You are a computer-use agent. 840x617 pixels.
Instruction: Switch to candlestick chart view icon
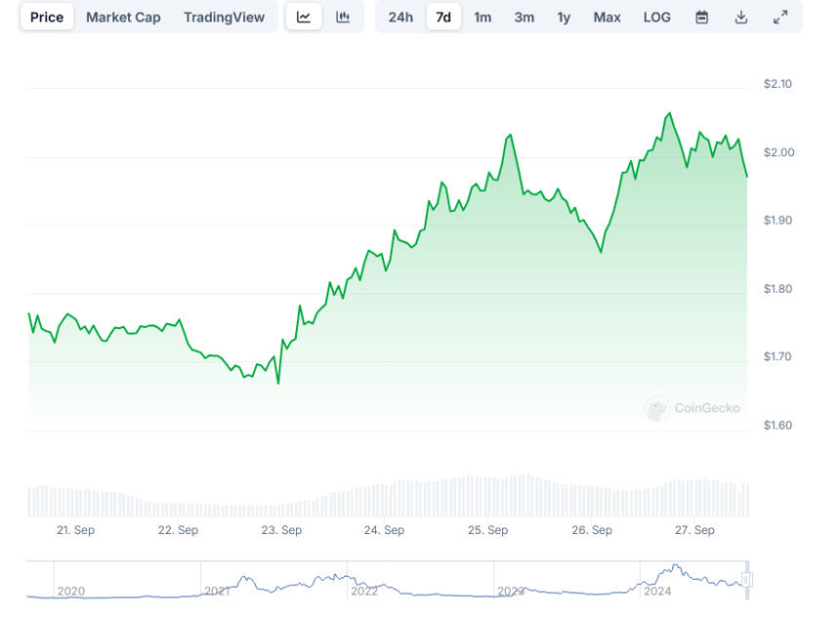pos(343,17)
